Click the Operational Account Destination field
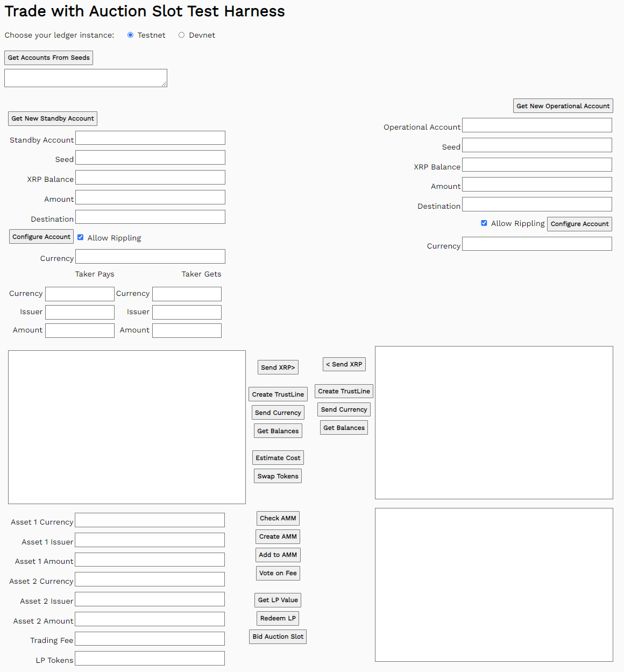This screenshot has height=672, width=624. [537, 204]
